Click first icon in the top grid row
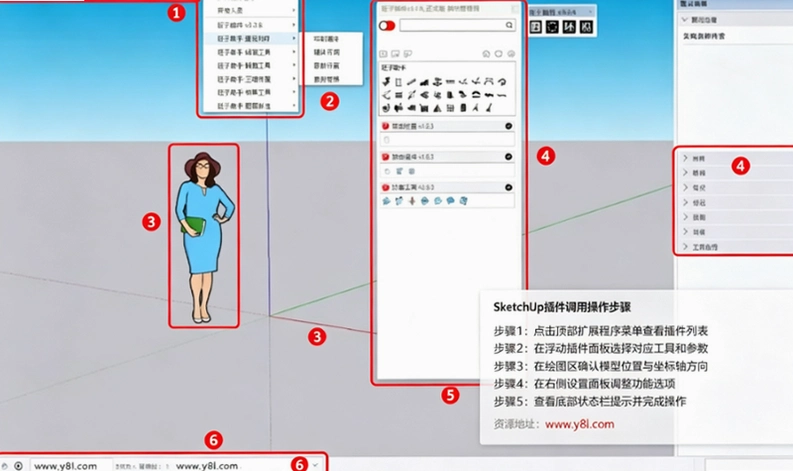The image size is (793, 471). [386, 81]
